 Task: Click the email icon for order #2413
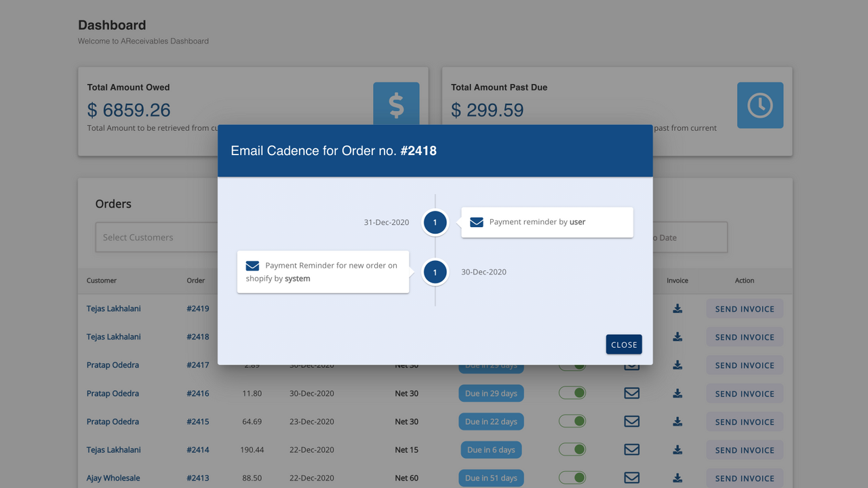click(631, 478)
